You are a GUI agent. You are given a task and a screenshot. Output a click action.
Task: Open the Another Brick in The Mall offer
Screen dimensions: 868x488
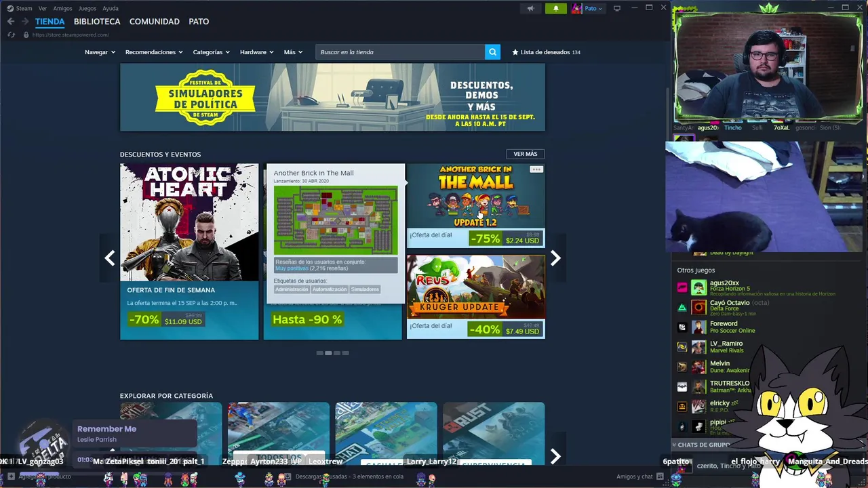tap(476, 206)
